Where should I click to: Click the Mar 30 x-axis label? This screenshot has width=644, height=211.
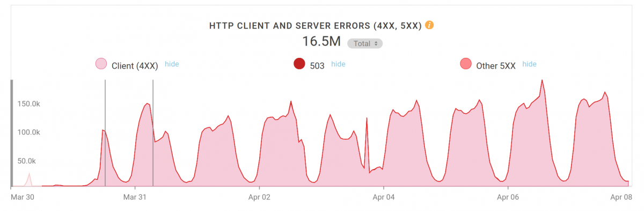pos(23,197)
